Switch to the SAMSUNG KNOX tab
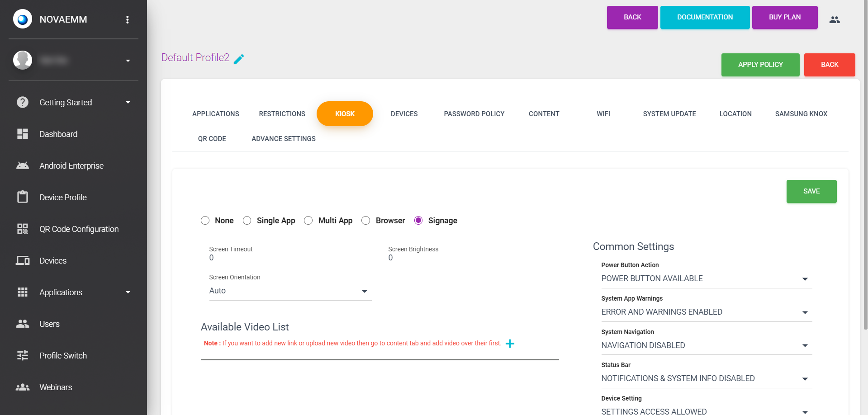The width and height of the screenshot is (868, 415). click(x=801, y=114)
